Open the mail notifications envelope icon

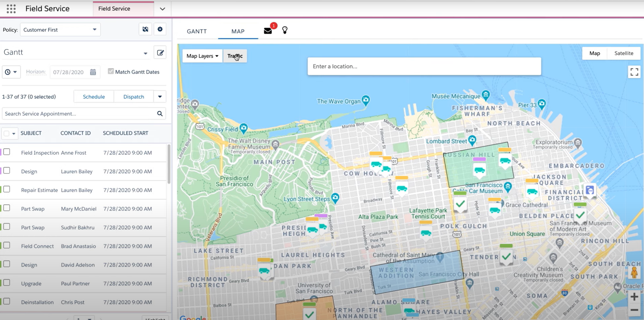(x=268, y=31)
